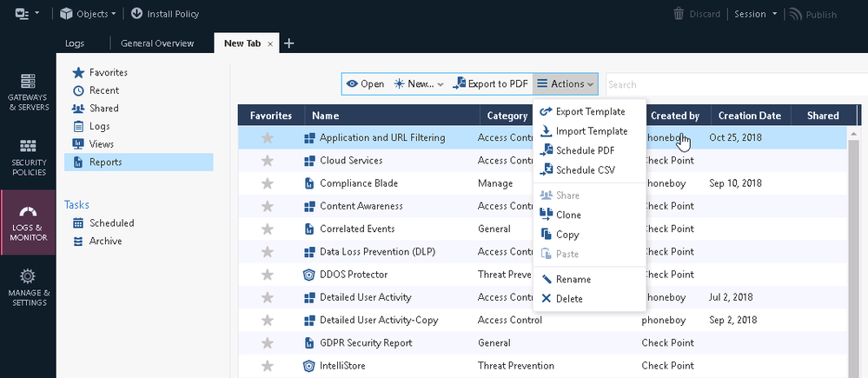Switch to the General Overview tab

click(157, 43)
